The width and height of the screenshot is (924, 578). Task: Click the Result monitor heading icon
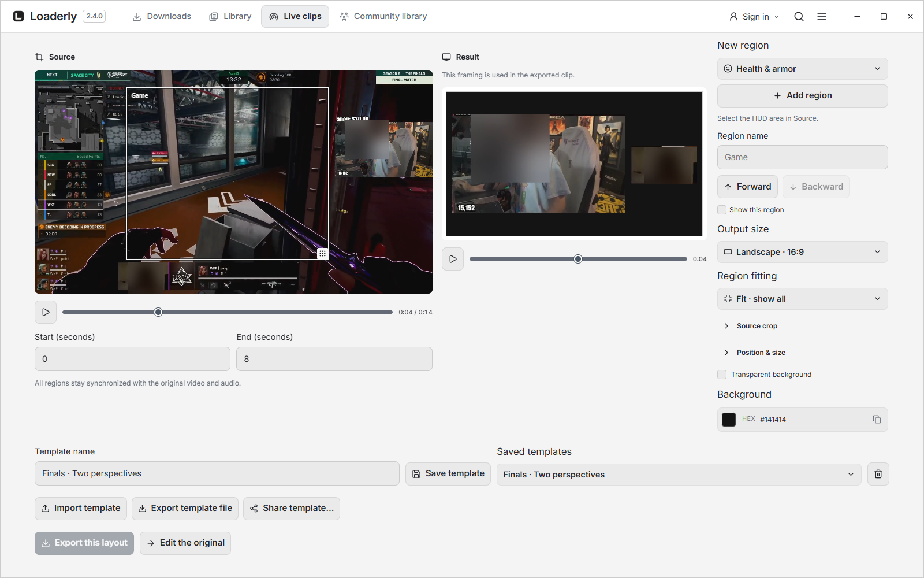tap(446, 57)
